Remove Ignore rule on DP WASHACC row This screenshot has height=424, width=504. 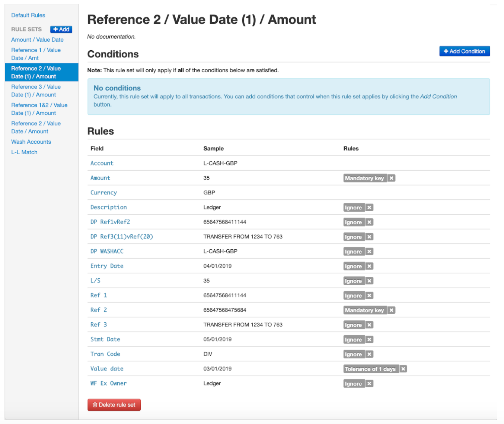(x=369, y=251)
